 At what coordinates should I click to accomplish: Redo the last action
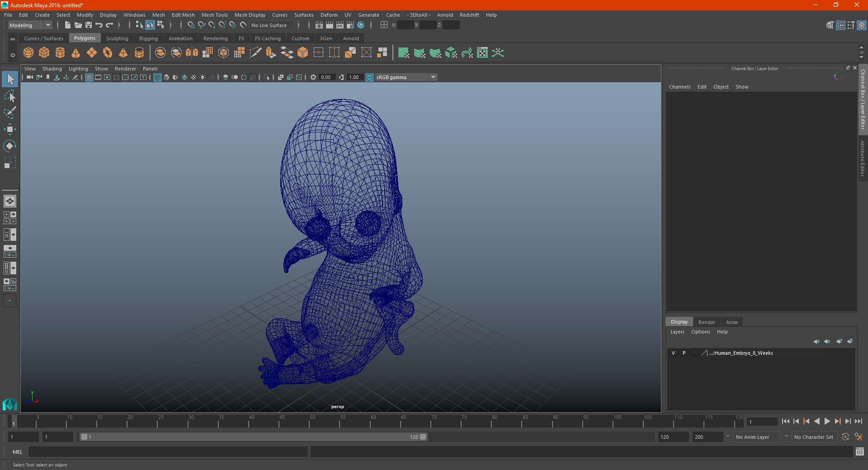point(109,25)
